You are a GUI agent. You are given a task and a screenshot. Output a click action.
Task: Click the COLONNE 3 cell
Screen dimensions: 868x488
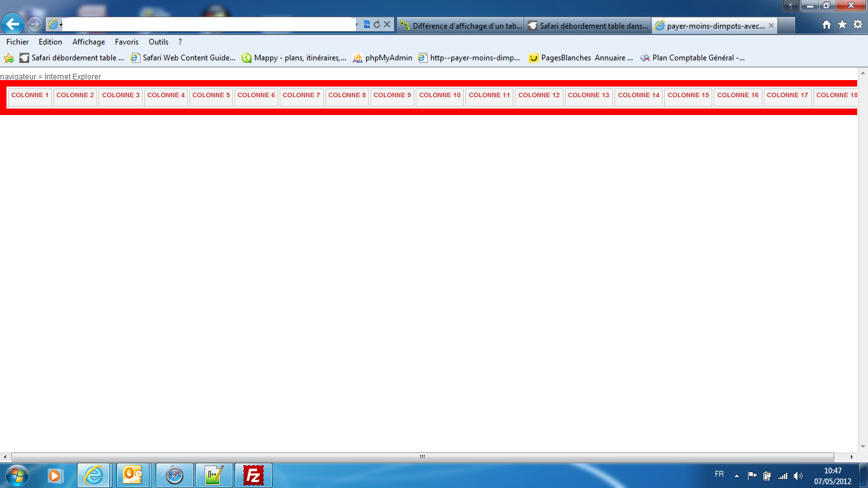pos(121,97)
